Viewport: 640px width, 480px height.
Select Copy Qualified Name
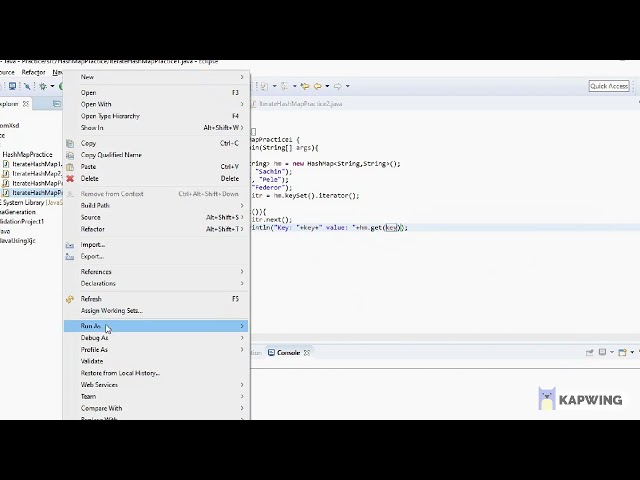156,155
